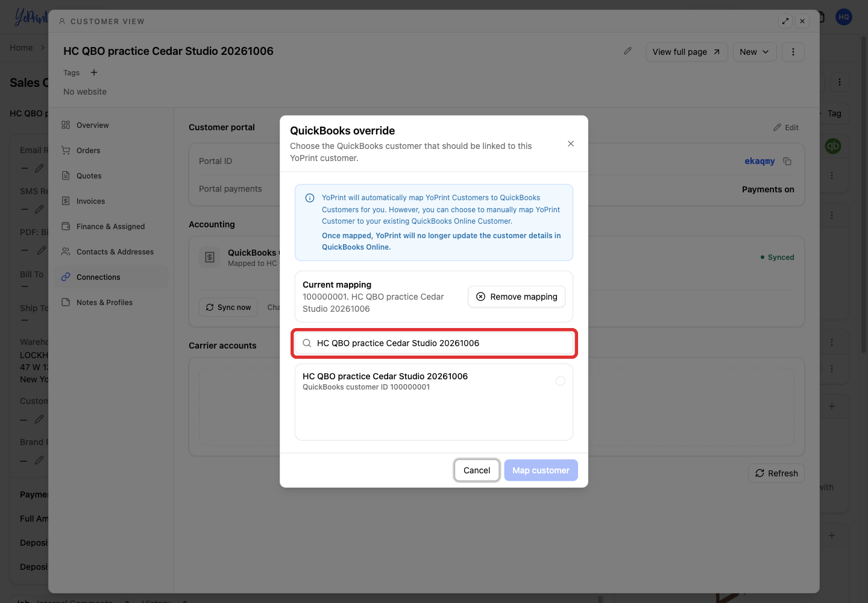The image size is (868, 603).
Task: Open Contacts & Addresses section
Action: point(111,252)
